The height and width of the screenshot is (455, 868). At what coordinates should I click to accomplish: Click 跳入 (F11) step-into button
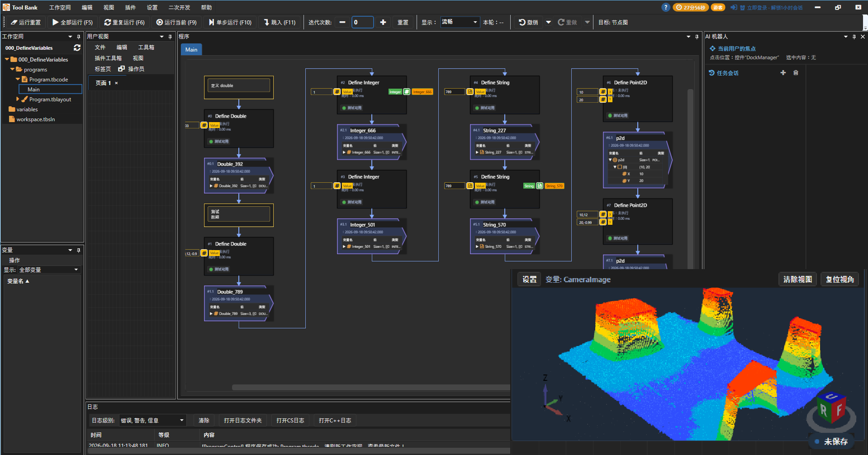280,22
